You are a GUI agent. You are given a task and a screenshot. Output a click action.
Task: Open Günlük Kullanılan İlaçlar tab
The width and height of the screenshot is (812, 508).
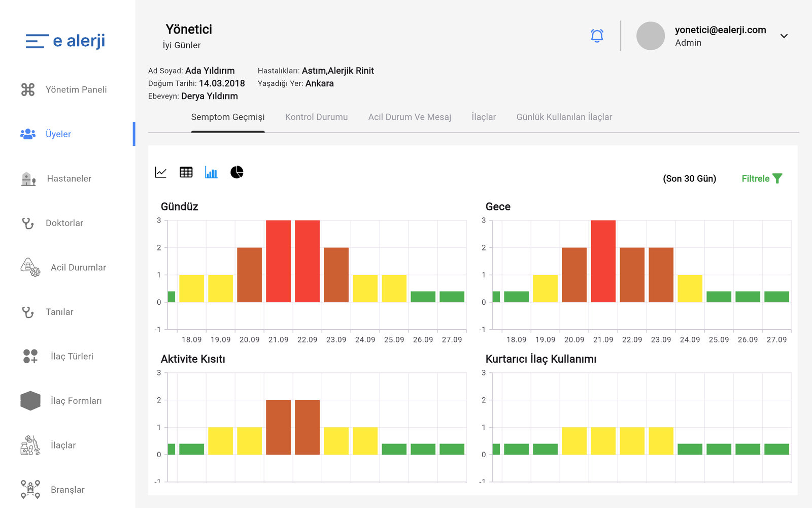pos(564,117)
